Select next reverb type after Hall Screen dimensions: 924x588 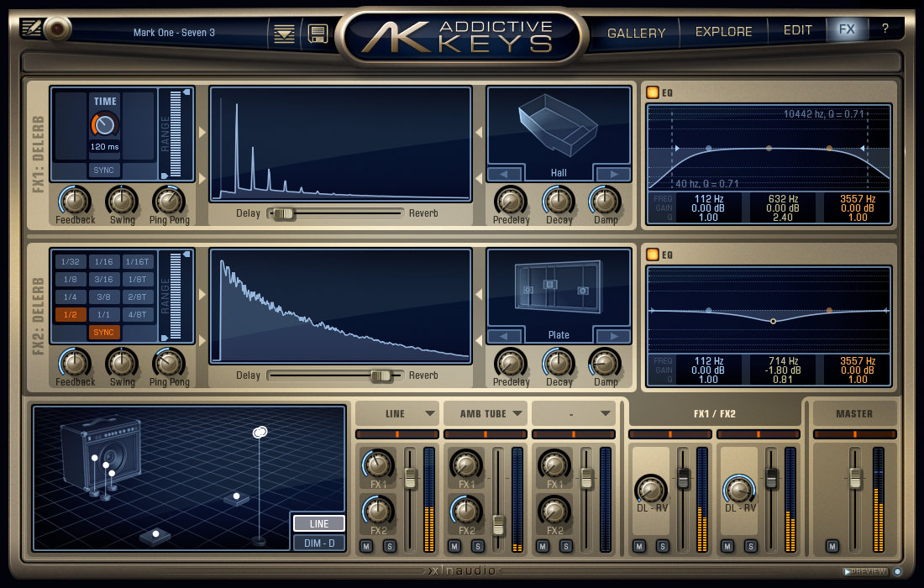[612, 174]
